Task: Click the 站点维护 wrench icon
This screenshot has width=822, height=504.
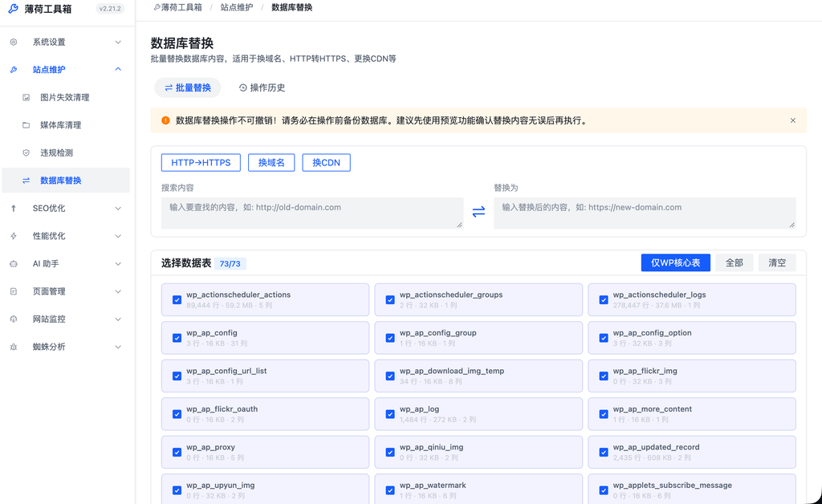Action: click(x=14, y=70)
